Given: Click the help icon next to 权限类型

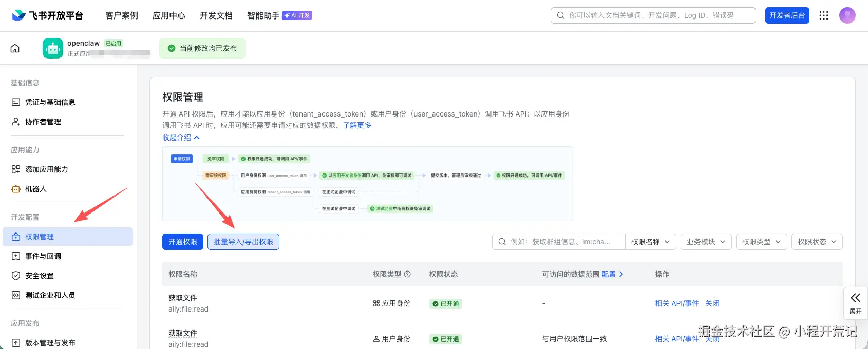Looking at the screenshot, I should point(407,274).
